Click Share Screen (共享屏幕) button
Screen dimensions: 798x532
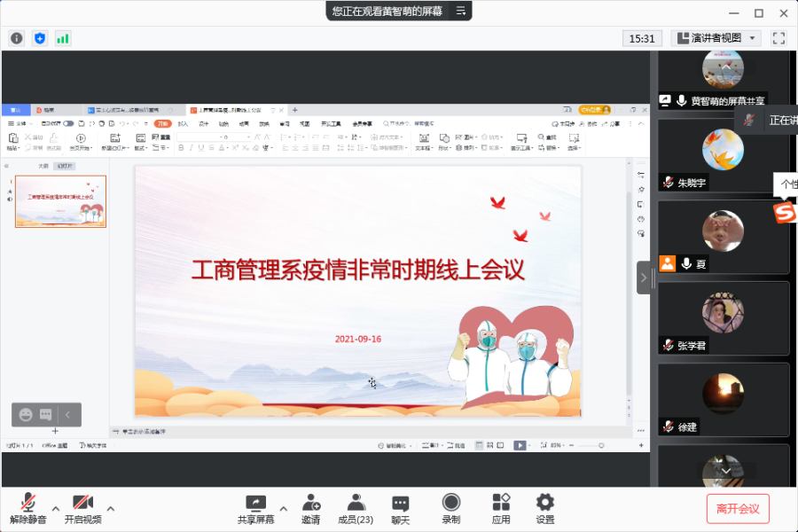tap(255, 509)
